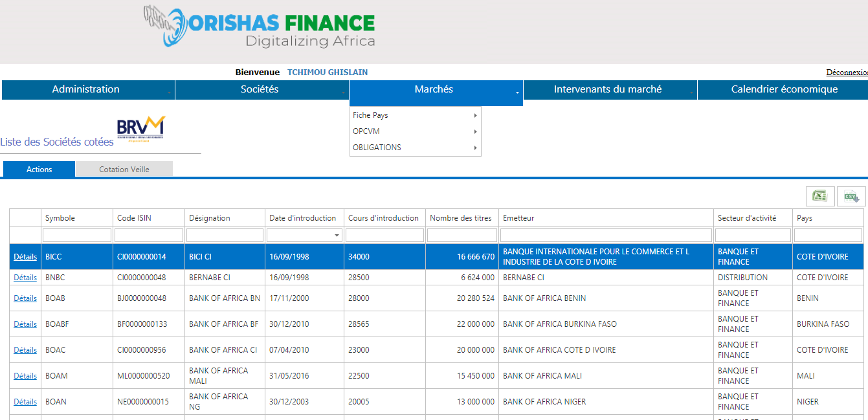Open Détails for the BOAC row
The height and width of the screenshot is (420, 868).
point(25,350)
